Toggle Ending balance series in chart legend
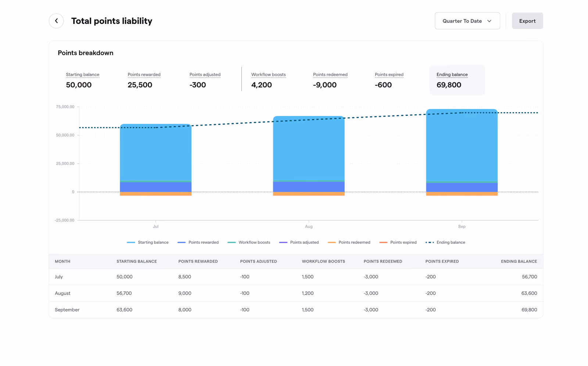588x366 pixels. coord(445,243)
